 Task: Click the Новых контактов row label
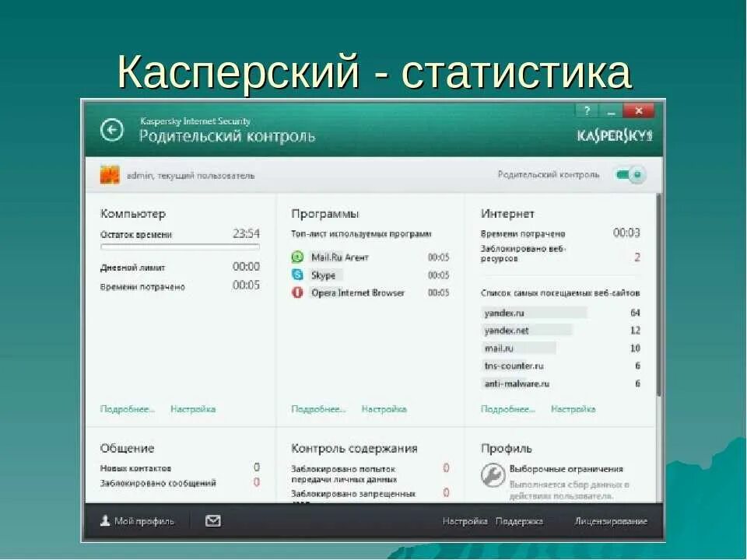[x=135, y=468]
